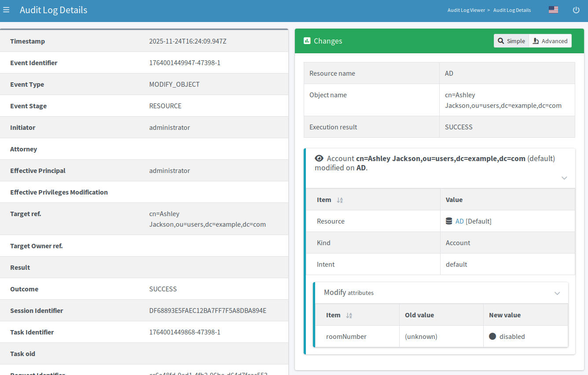This screenshot has width=588, height=375.
Task: Open the sidebar navigation menu
Action: point(6,10)
